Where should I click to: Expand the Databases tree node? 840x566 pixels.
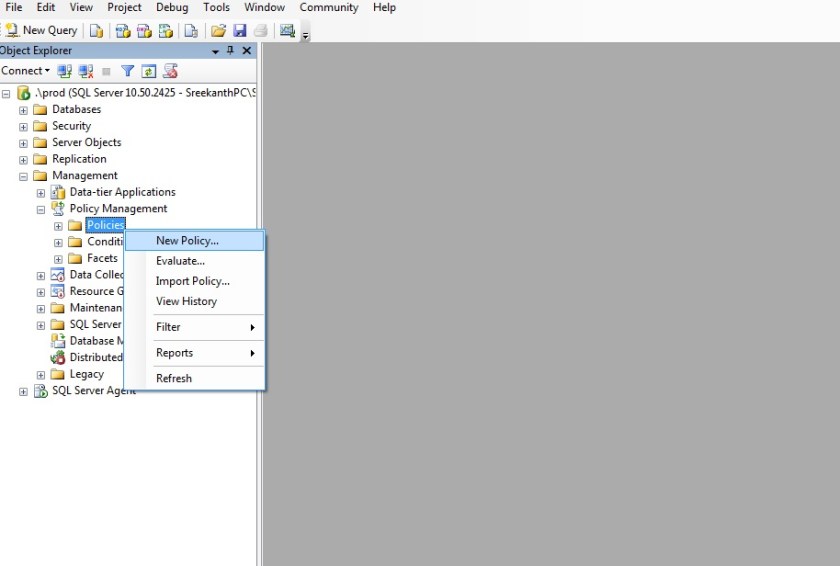coord(23,110)
